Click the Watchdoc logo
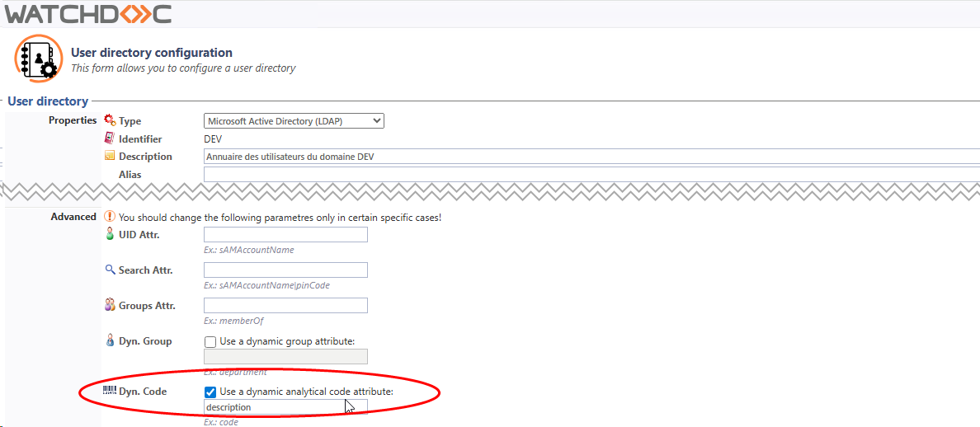The width and height of the screenshot is (980, 427). (x=87, y=13)
